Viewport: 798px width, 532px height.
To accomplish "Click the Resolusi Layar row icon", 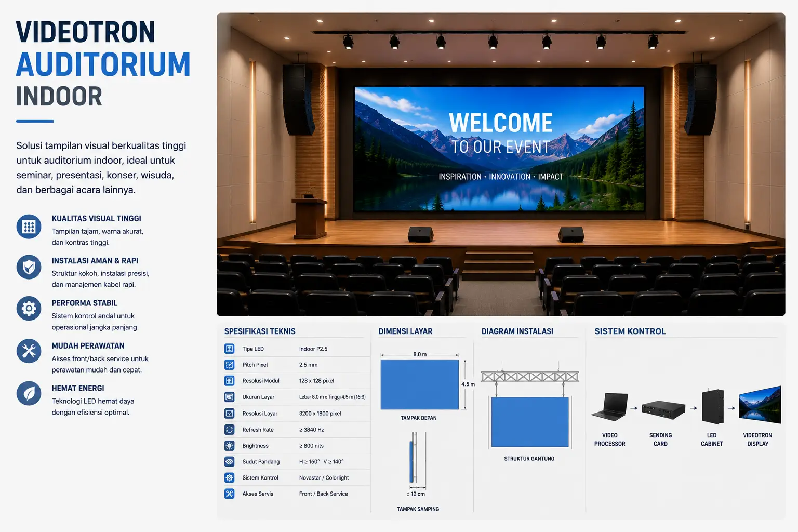I will pos(229,414).
